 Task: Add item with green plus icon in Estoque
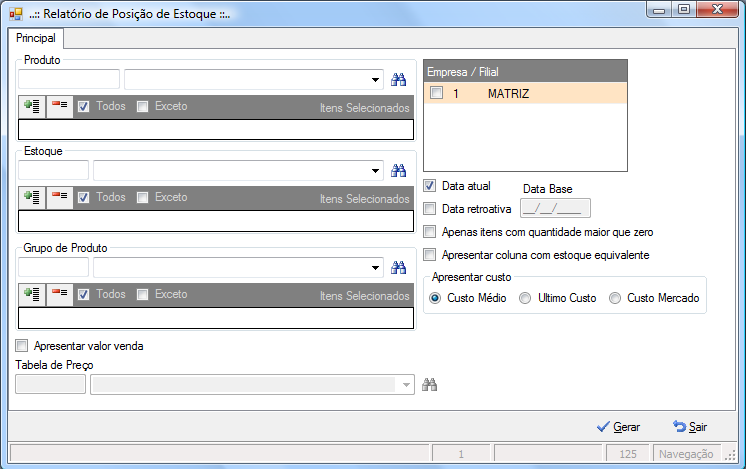[32, 197]
